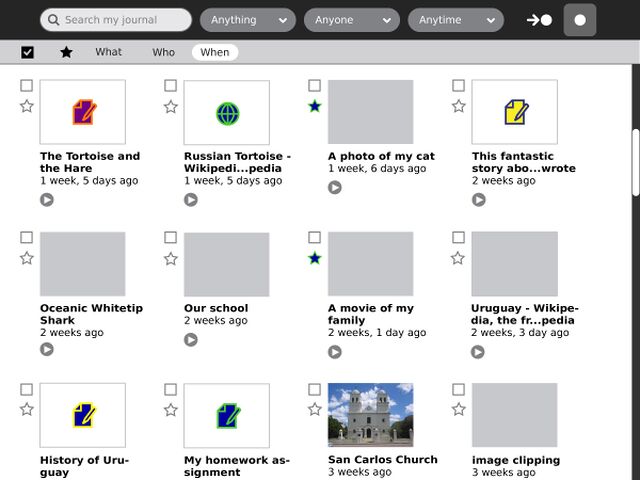640x480 pixels.
Task: Toggle the select-all checkbox in header
Action: point(27,52)
